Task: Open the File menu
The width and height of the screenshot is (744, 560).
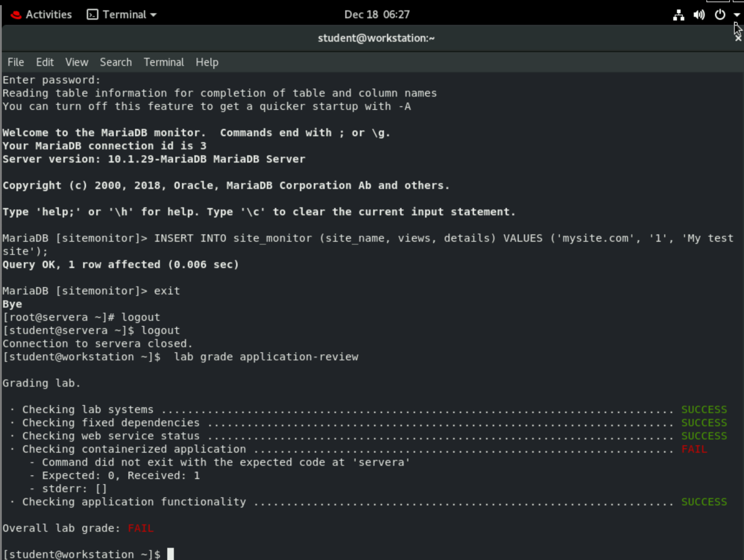Action: 16,62
